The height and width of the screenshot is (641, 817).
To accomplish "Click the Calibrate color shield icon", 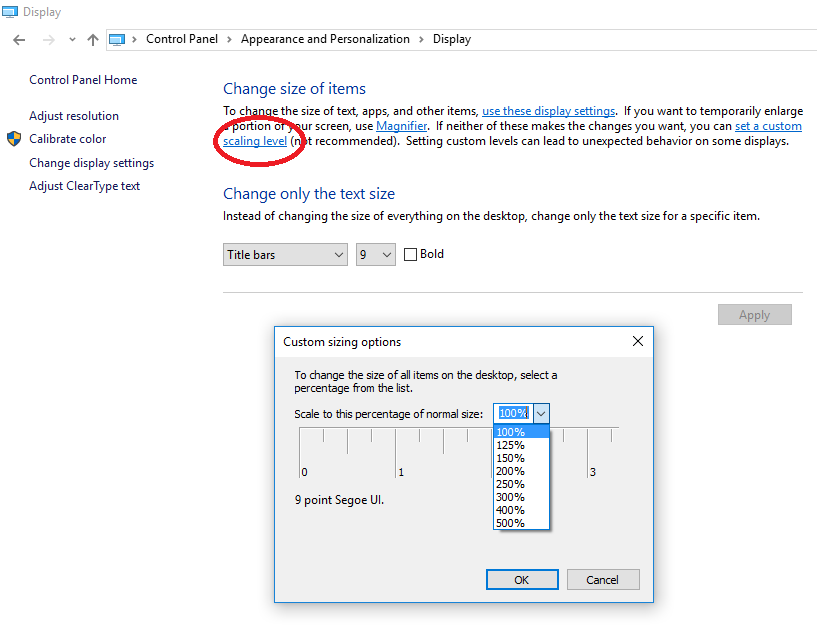I will [x=14, y=139].
